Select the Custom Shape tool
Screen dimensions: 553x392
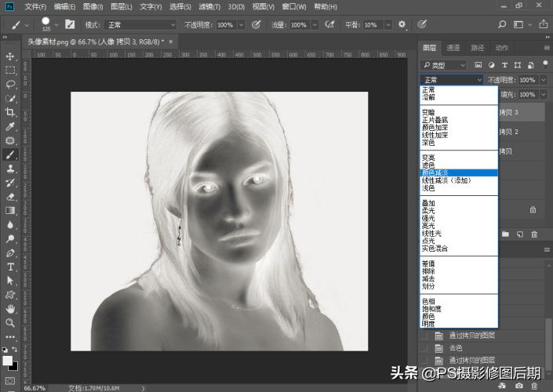click(10, 295)
